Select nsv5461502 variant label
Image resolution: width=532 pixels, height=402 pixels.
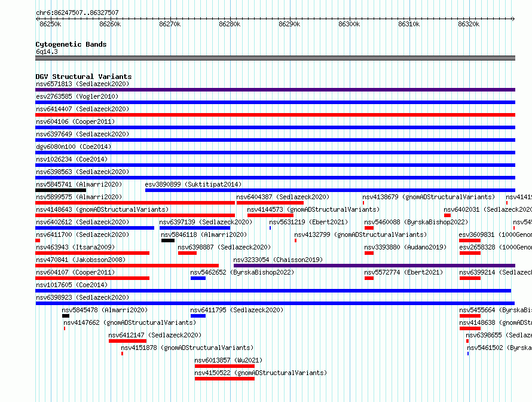[500, 348]
